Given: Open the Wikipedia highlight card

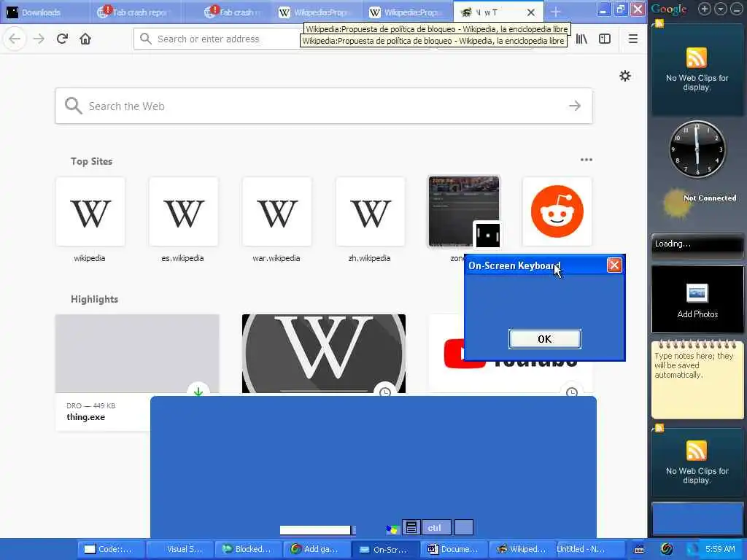Looking at the screenshot, I should [324, 354].
